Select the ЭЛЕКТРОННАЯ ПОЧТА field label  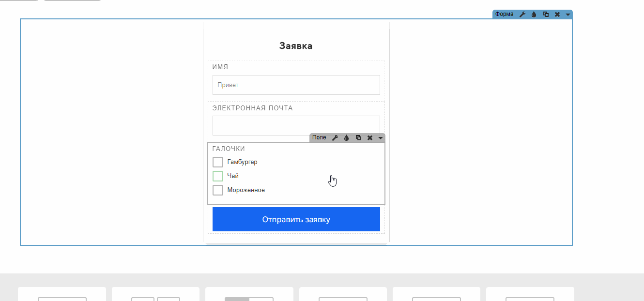pos(253,108)
